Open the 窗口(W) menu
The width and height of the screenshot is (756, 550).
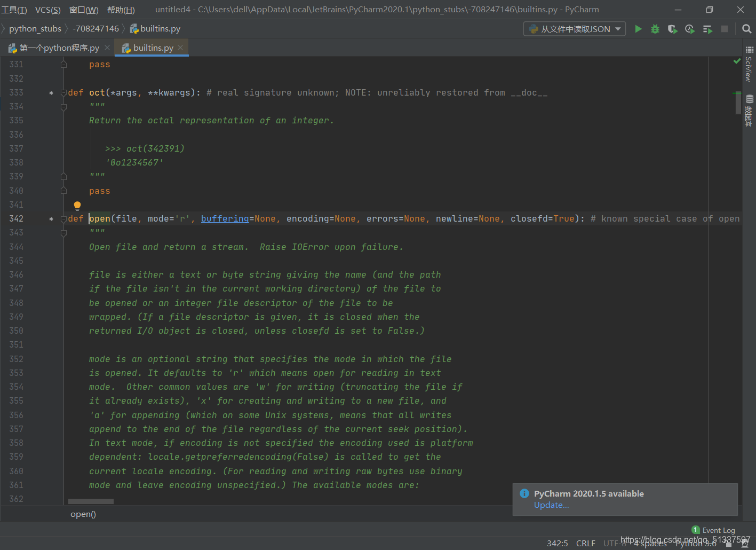[x=84, y=10]
